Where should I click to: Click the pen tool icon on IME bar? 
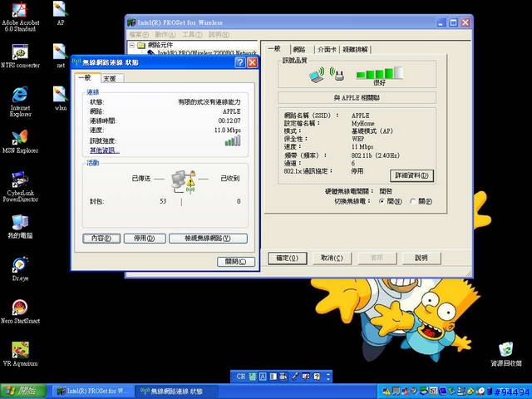click(295, 377)
